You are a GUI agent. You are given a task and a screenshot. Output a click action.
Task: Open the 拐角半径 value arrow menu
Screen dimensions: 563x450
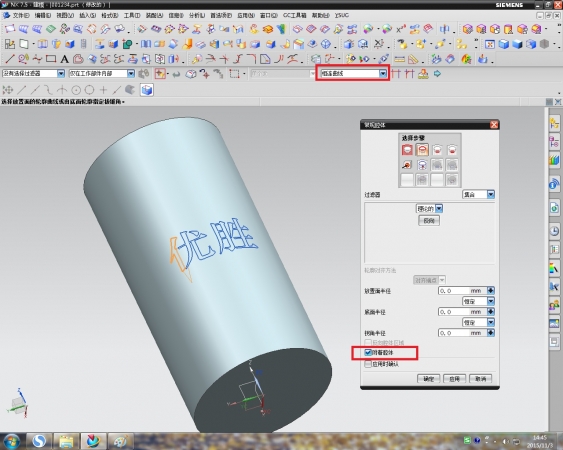pos(490,333)
